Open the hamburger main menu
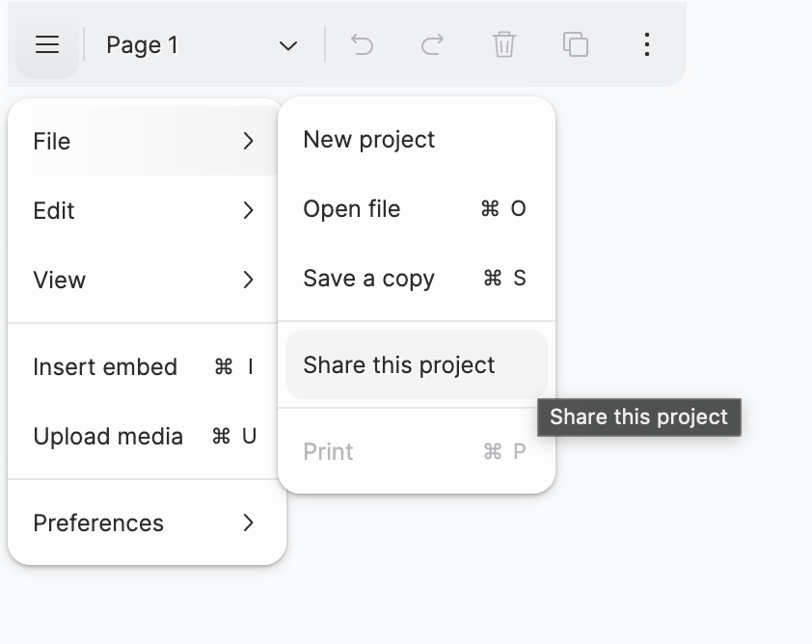This screenshot has height=644, width=812. click(x=46, y=44)
